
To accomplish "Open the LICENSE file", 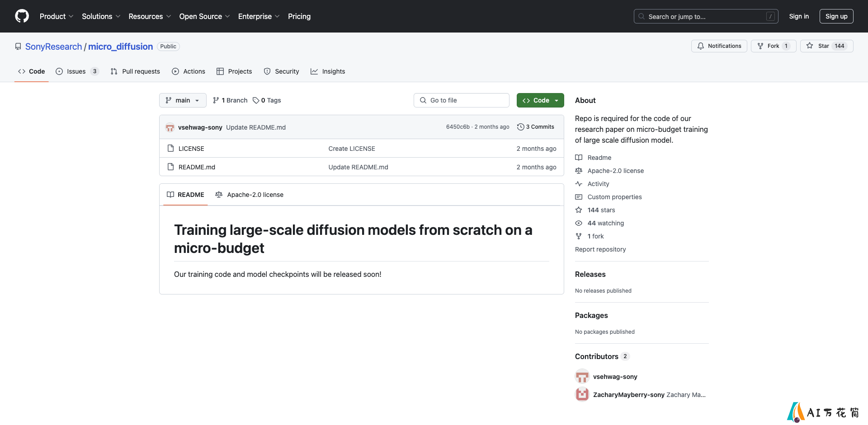I will [191, 149].
